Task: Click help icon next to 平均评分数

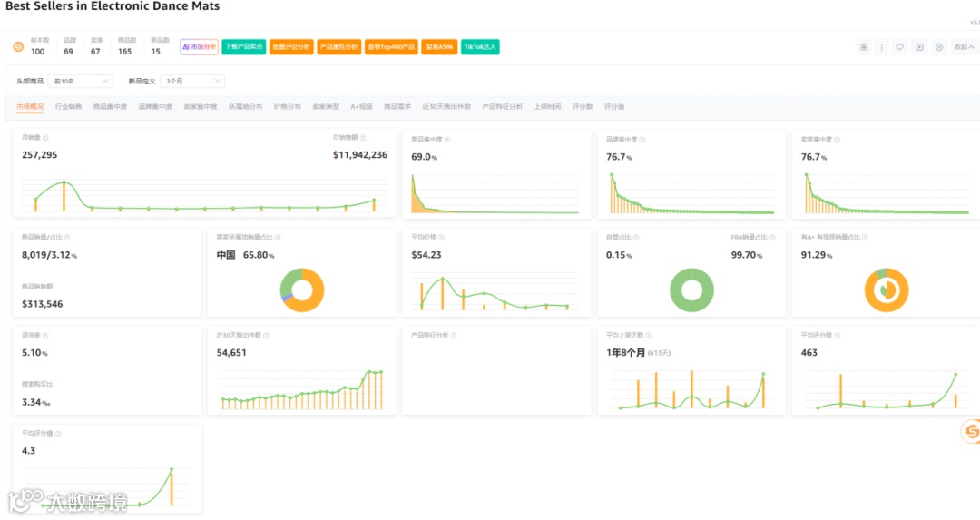Action: click(838, 336)
